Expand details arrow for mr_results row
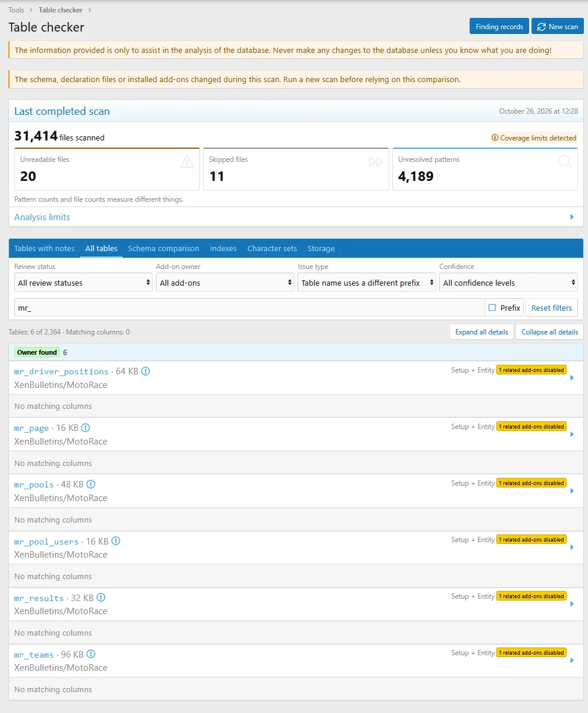 tap(572, 604)
